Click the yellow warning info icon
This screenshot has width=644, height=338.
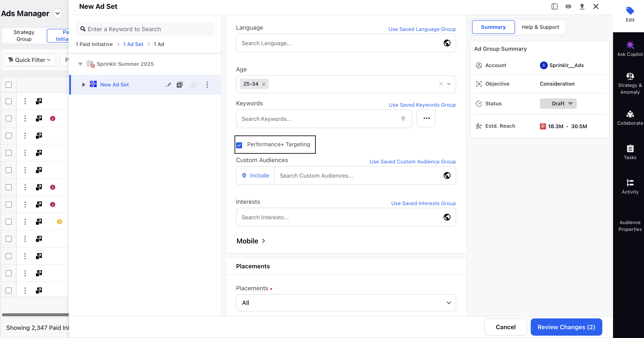pos(59,222)
